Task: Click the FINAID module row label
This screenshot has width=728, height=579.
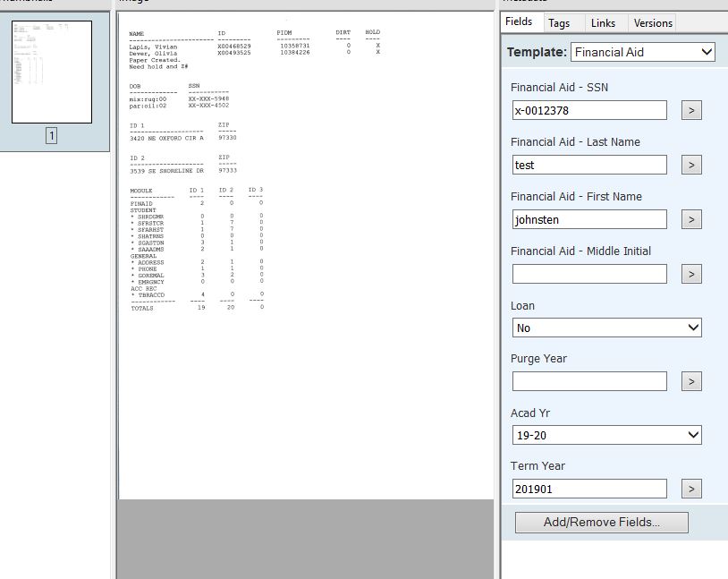Action: 141,204
